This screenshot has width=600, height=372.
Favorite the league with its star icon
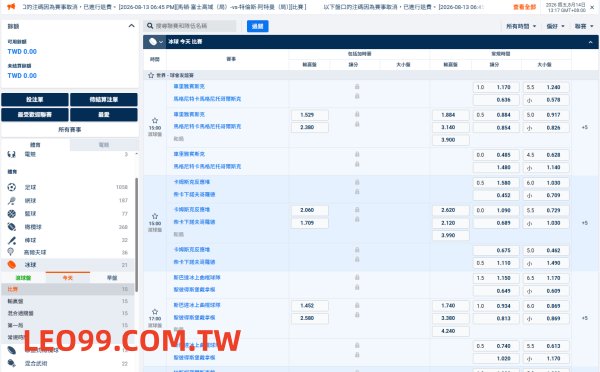pyautogui.click(x=151, y=75)
